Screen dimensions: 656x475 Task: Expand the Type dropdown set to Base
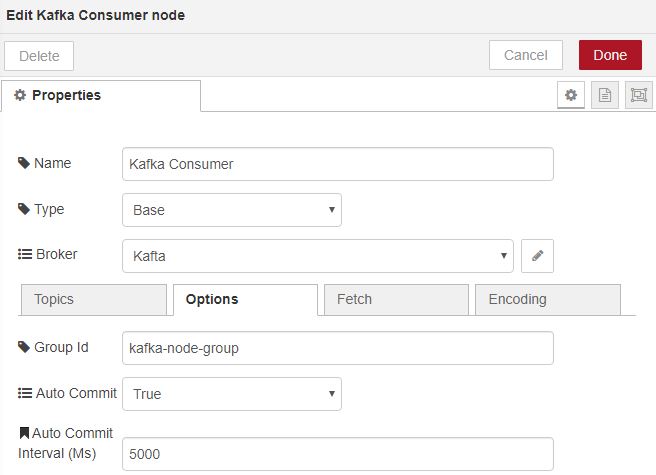231,210
